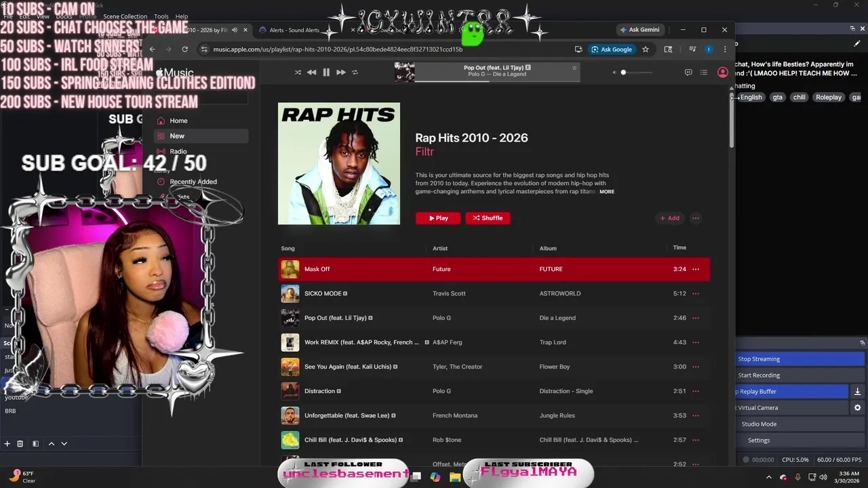Click the now-playing album thumbnail
This screenshot has width=868, height=488.
pyautogui.click(x=405, y=72)
